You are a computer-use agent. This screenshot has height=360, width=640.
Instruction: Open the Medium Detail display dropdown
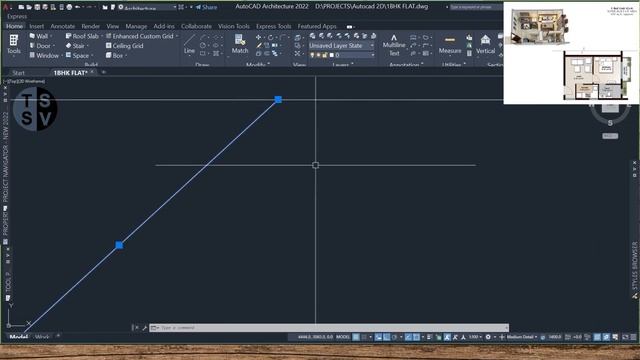pos(522,337)
